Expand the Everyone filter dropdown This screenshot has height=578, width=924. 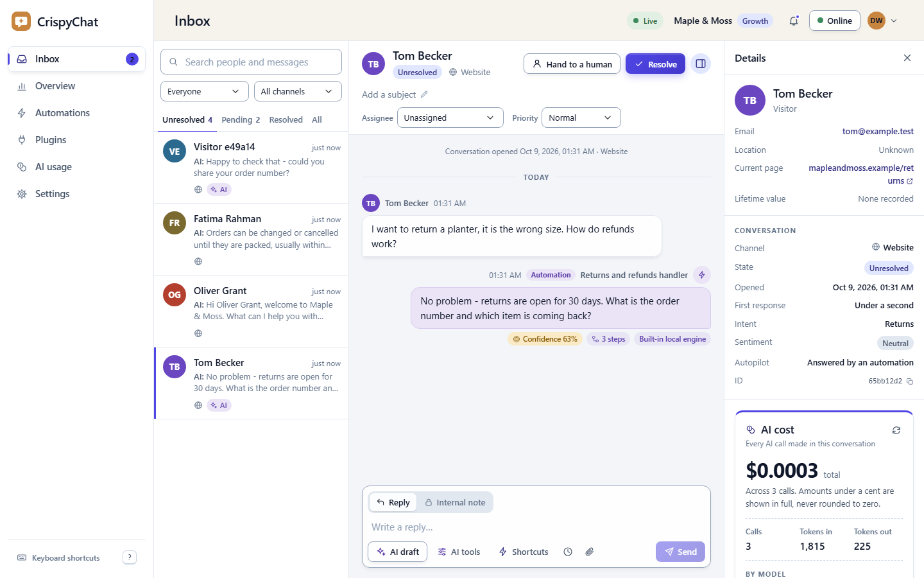pos(204,91)
